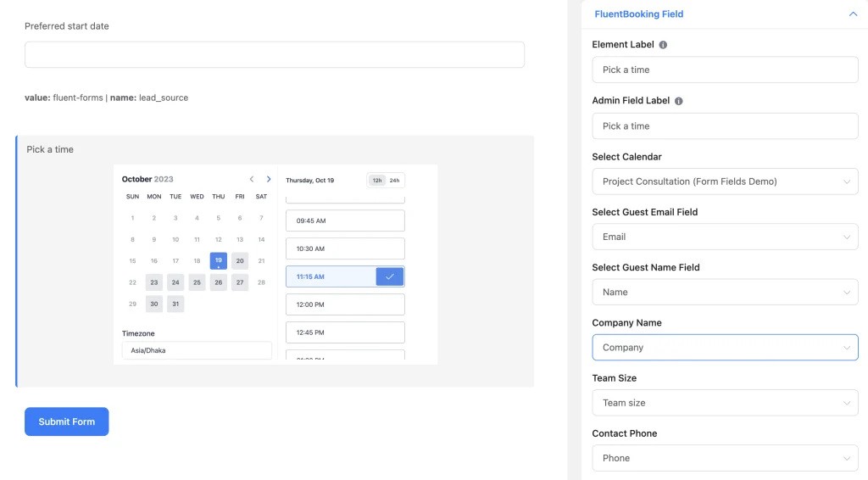Select October 26 on the calendar
Image resolution: width=868 pixels, height=480 pixels.
218,282
